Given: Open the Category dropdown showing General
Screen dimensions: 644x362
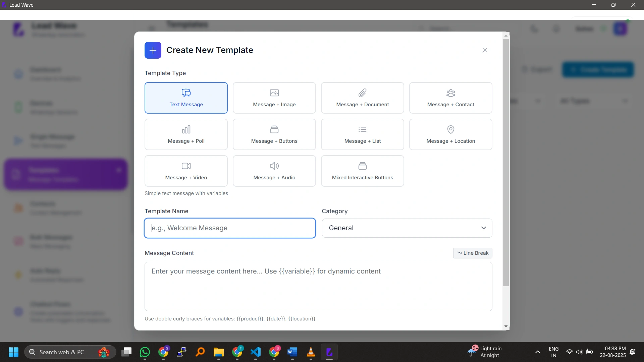Looking at the screenshot, I should 407,228.
